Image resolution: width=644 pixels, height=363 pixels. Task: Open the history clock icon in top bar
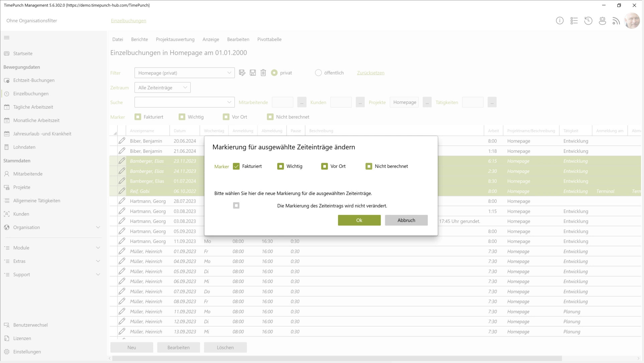[588, 21]
